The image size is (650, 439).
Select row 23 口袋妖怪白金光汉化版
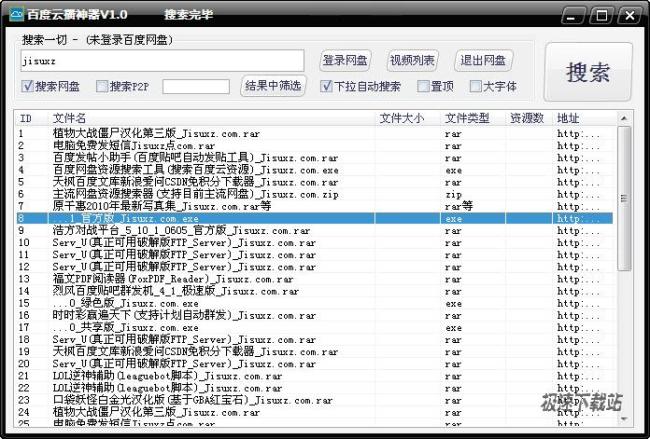pos(314,400)
